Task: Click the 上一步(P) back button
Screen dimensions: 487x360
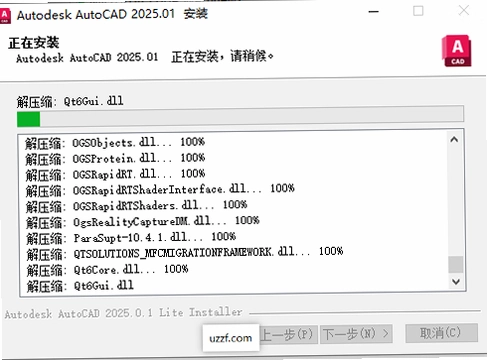Action: point(287,334)
